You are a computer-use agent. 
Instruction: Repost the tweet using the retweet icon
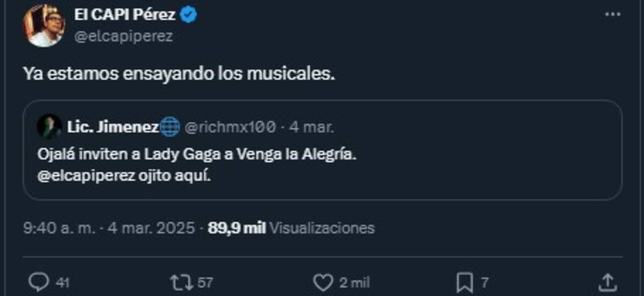178,281
